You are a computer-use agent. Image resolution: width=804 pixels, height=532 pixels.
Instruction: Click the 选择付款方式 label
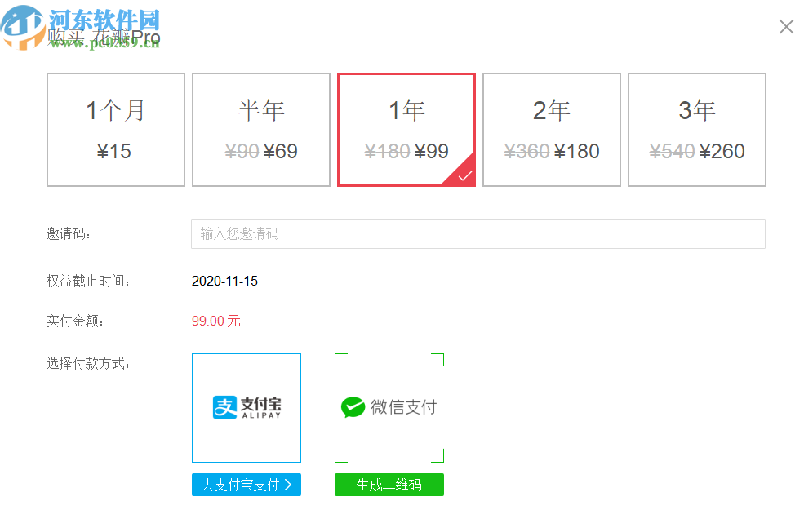[x=88, y=363]
